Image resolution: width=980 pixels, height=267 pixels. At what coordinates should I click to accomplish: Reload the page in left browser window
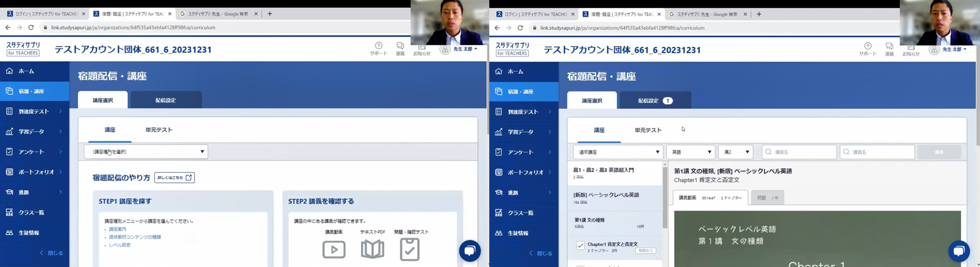pyautogui.click(x=31, y=27)
